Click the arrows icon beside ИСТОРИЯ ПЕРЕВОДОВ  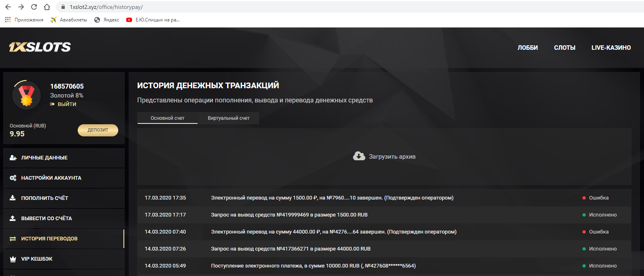(x=13, y=239)
